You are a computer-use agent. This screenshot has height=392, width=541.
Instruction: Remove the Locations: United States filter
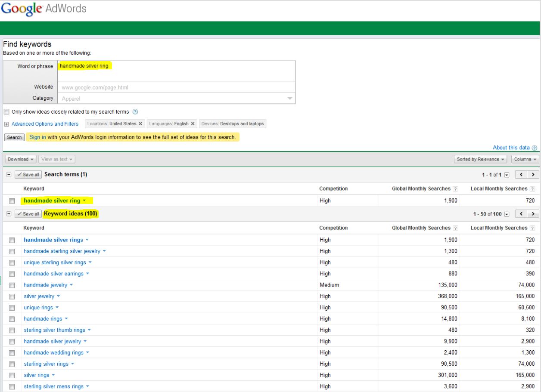tap(140, 124)
